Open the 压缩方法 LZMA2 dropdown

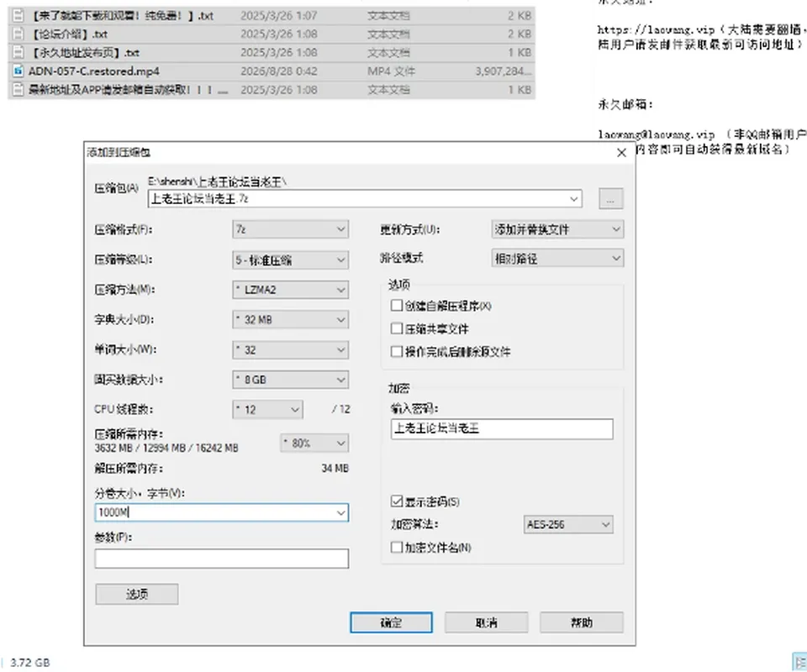(x=290, y=290)
